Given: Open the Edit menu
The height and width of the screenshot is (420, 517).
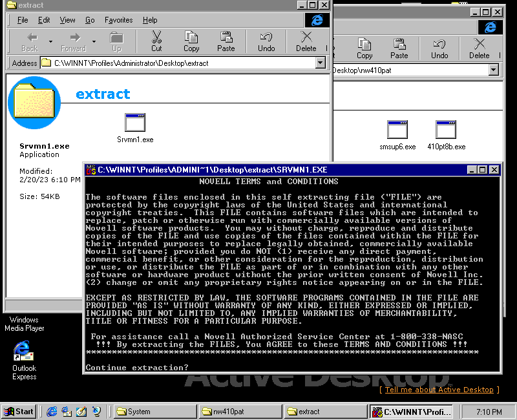Looking at the screenshot, I should [44, 20].
